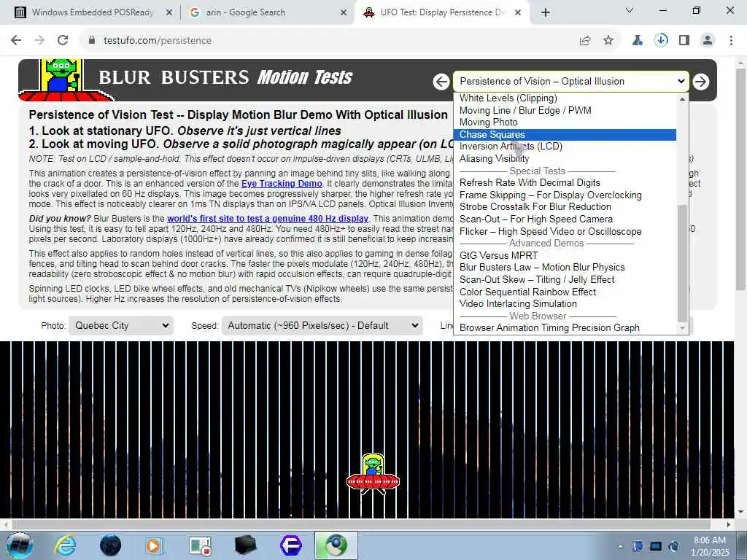The height and width of the screenshot is (560, 747).
Task: Collapse the Persistence of Vision test dropdown
Action: pos(571,82)
